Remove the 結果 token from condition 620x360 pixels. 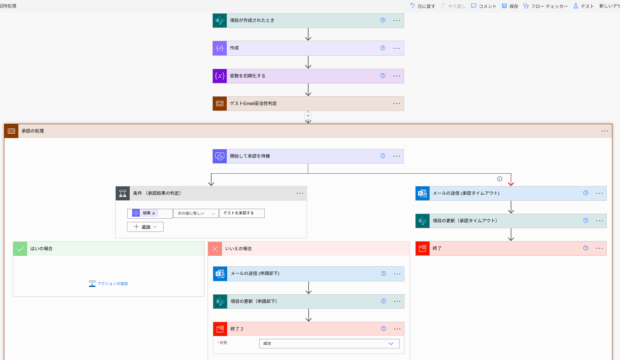(154, 214)
